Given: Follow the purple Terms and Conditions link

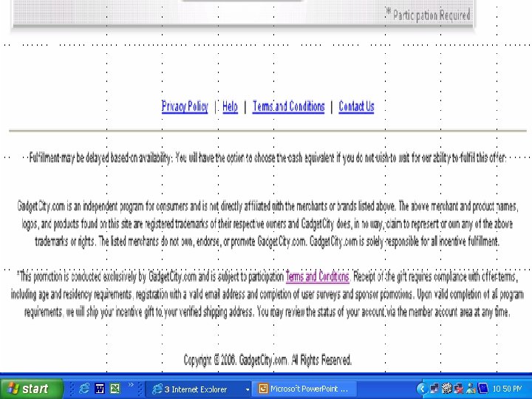Looking at the screenshot, I should point(317,277).
